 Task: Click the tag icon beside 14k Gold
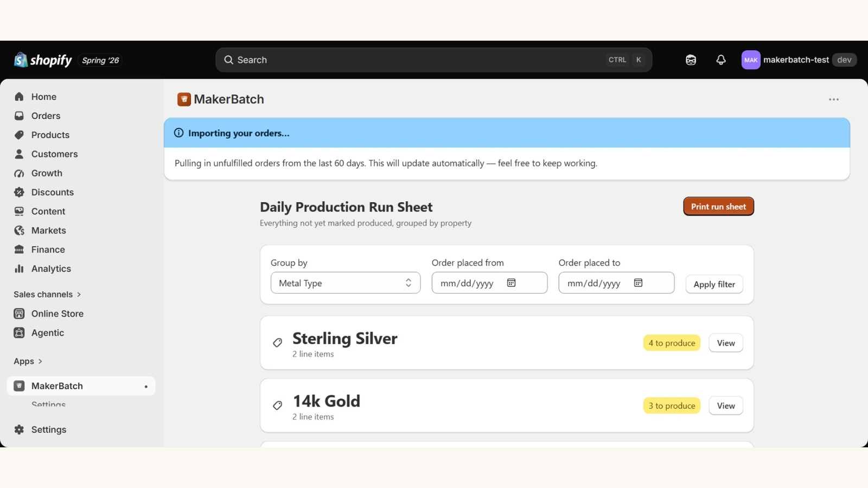(277, 406)
